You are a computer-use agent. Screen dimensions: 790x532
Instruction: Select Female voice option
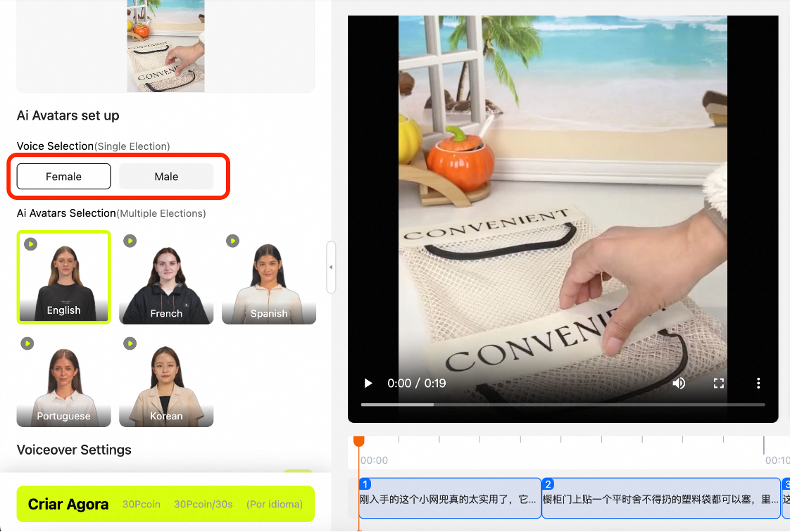[64, 177]
